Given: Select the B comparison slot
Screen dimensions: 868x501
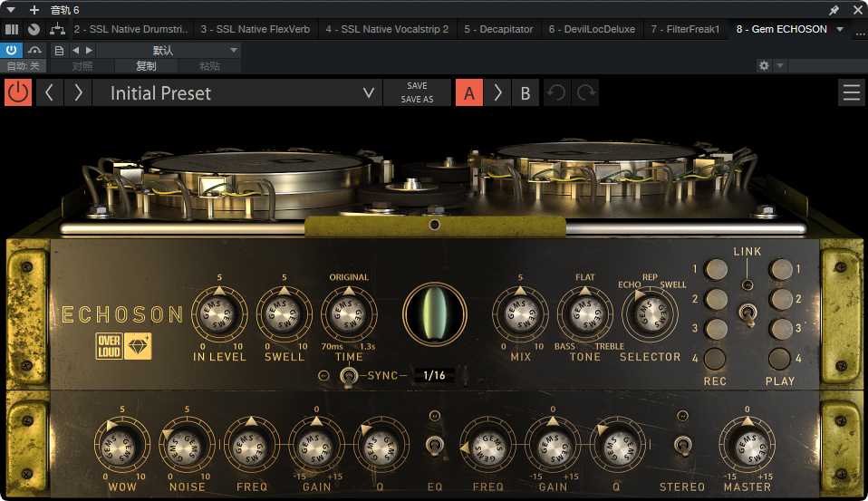Looking at the screenshot, I should [526, 92].
